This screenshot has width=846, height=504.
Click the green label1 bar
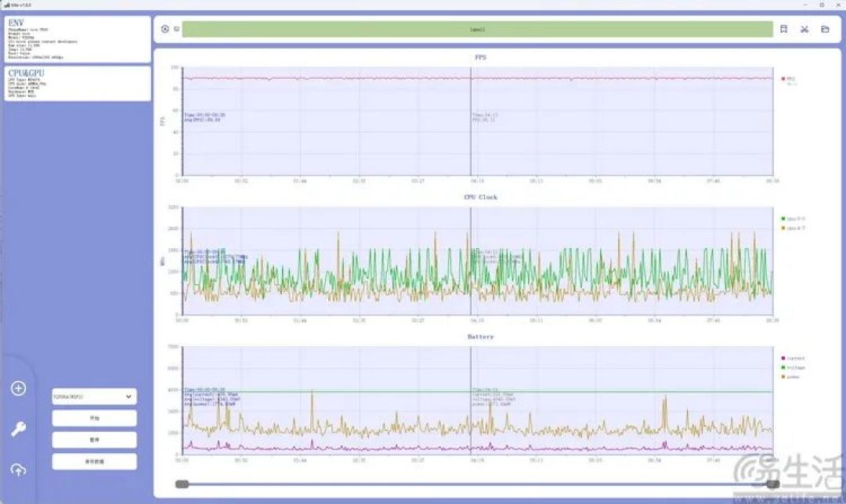478,29
